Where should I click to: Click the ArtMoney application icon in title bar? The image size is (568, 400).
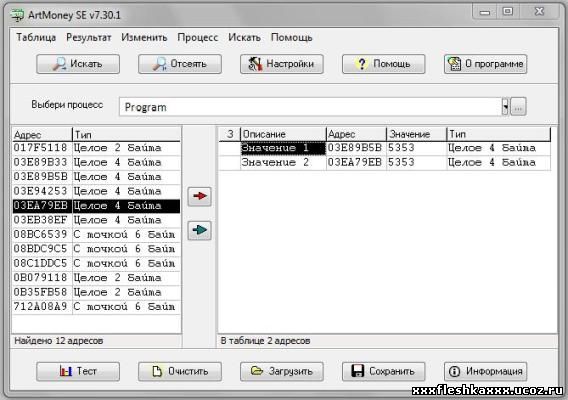click(17, 15)
